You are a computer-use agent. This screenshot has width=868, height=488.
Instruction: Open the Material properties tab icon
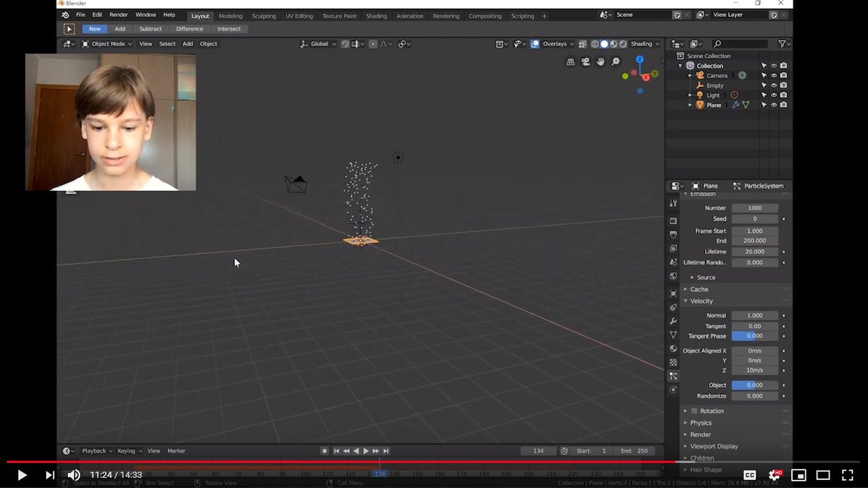(x=673, y=348)
